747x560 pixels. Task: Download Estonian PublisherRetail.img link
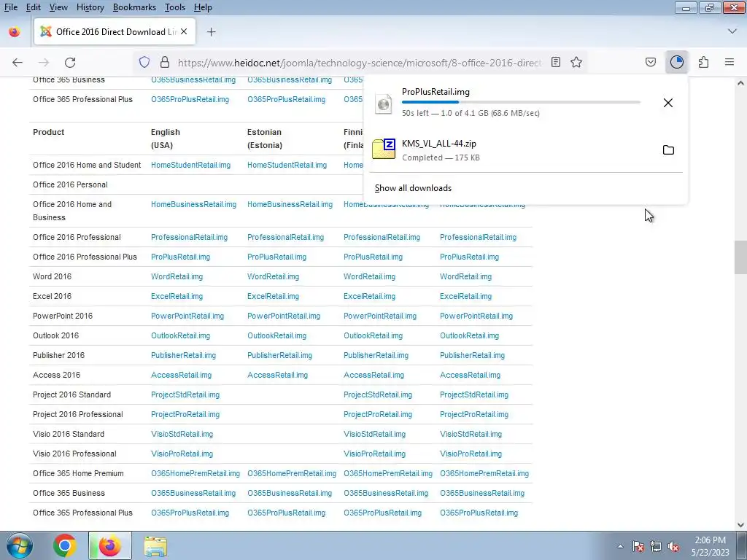279,355
